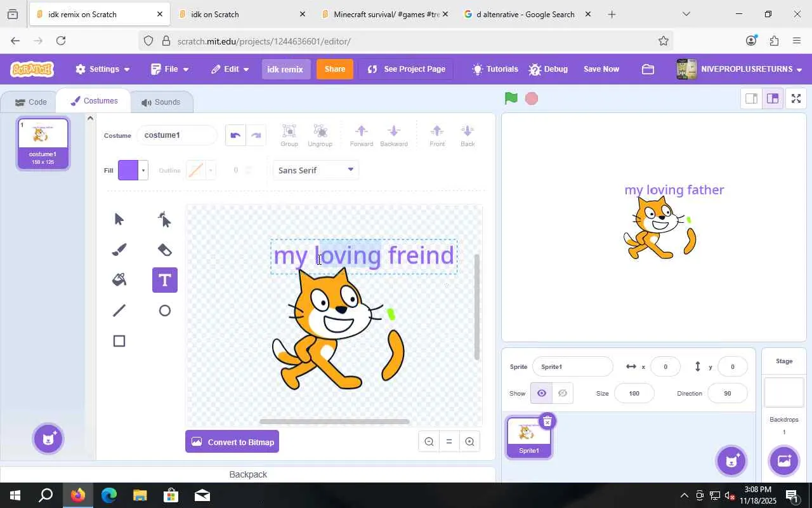Reset zoom in the paint editor

(449, 442)
